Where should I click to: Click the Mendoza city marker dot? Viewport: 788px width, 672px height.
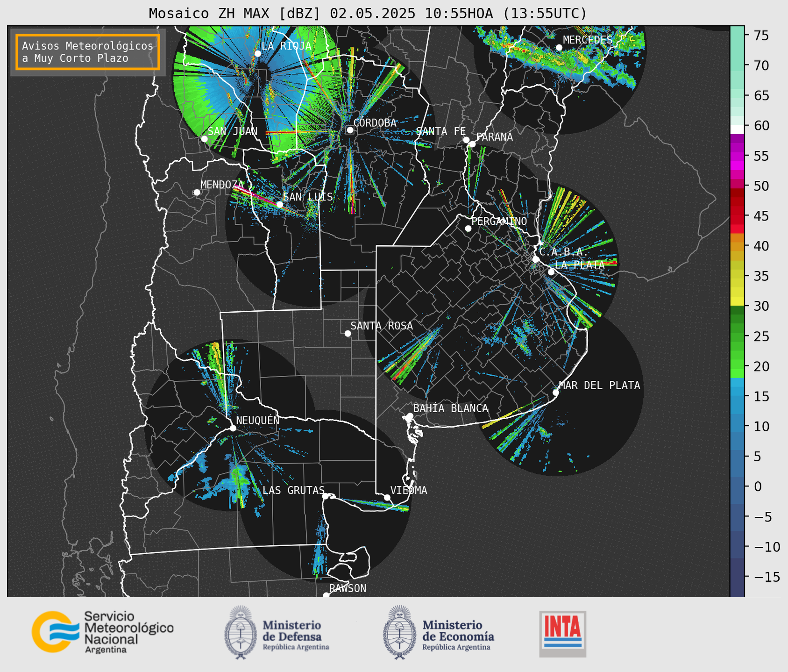tap(197, 193)
